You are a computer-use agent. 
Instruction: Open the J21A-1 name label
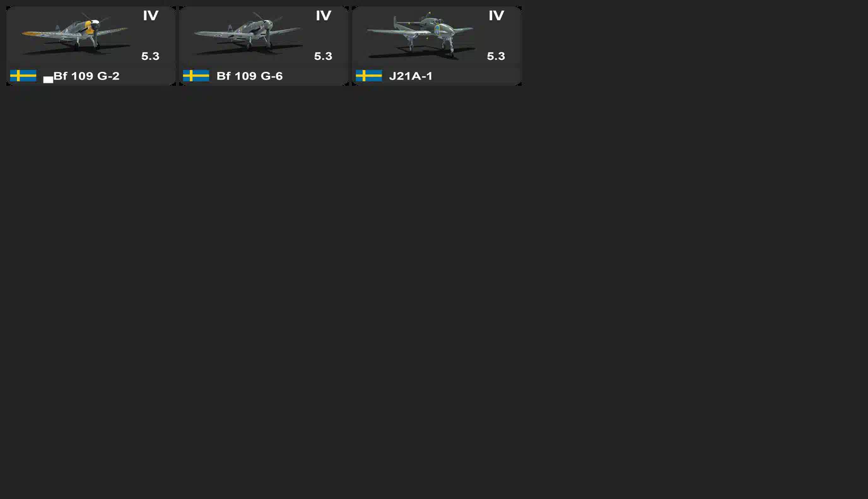tap(411, 76)
